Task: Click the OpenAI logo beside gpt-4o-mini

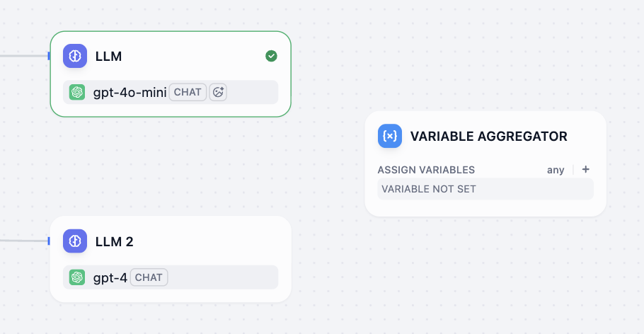Action: click(x=77, y=92)
